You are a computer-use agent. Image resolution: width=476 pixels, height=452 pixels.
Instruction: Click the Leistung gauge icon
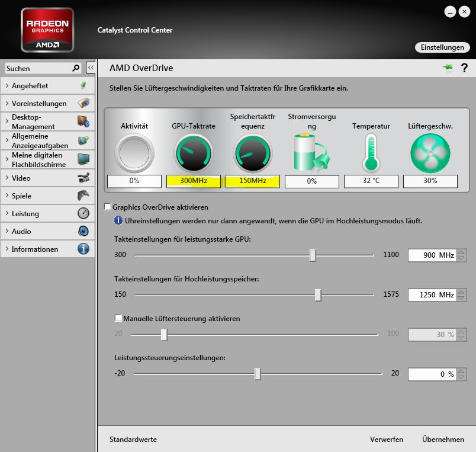tap(83, 213)
